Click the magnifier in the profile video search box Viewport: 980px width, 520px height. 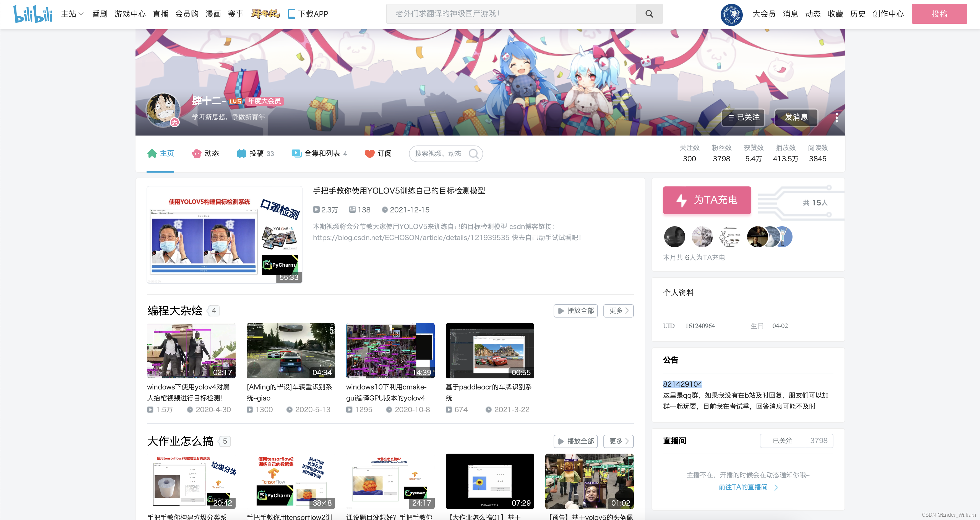pos(474,154)
